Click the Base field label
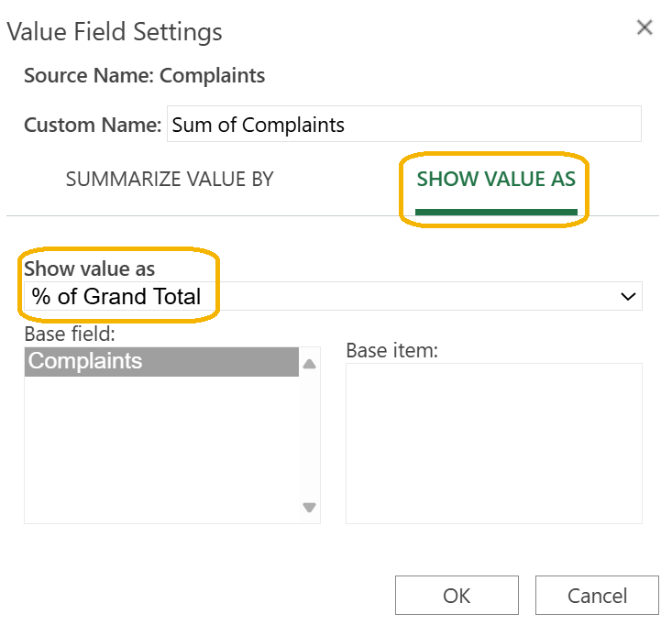672x625 pixels. [70, 334]
